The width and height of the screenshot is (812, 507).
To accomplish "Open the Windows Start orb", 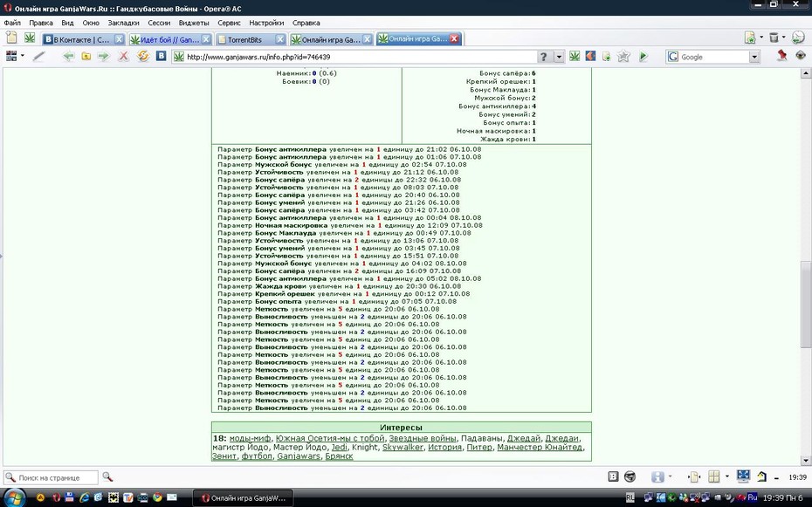I will 14,497.
